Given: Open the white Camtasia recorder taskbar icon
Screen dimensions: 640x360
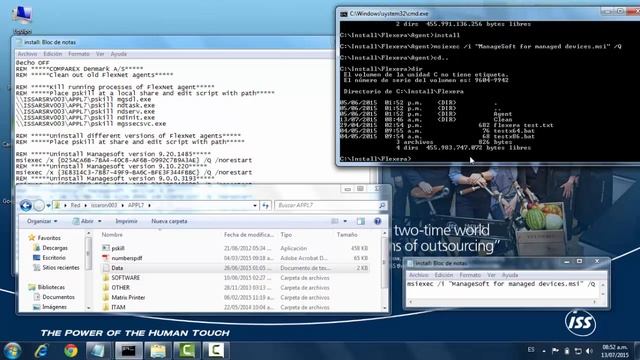Looking at the screenshot, I should (216, 351).
